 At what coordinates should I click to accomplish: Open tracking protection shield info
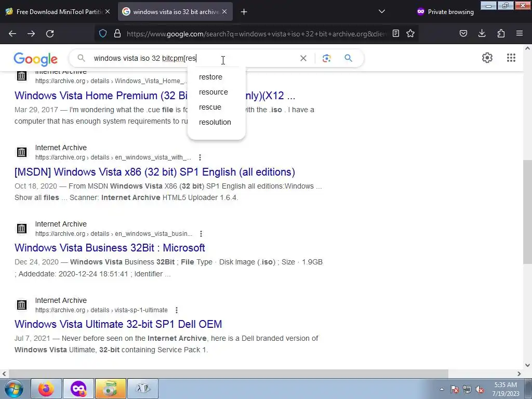click(103, 34)
